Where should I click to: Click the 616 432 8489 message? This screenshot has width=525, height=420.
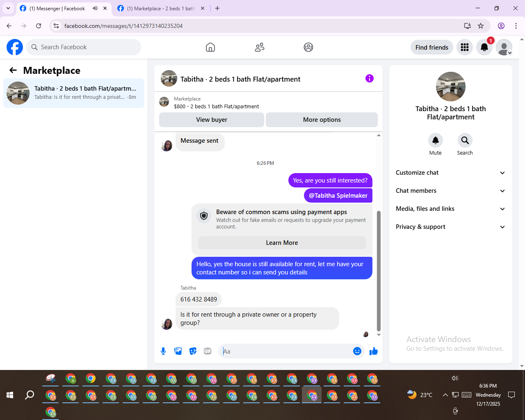coord(199,299)
